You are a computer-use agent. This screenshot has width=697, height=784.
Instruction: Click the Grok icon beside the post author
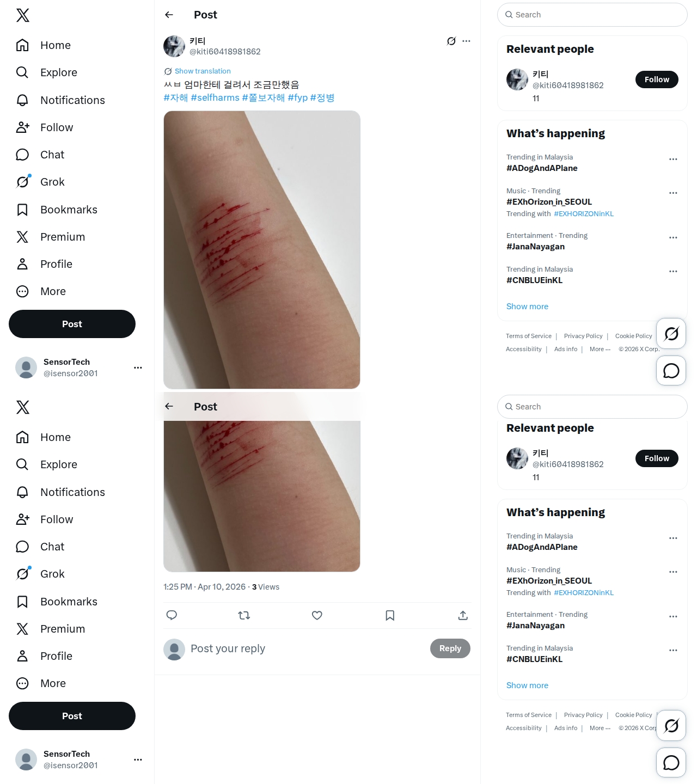[x=451, y=41]
